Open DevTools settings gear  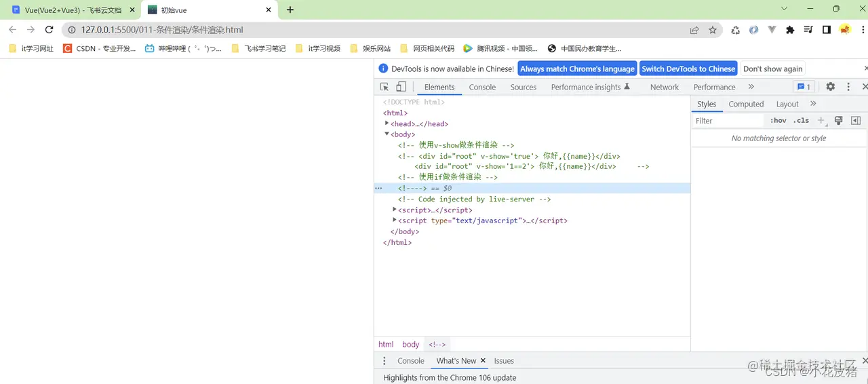pyautogui.click(x=830, y=87)
